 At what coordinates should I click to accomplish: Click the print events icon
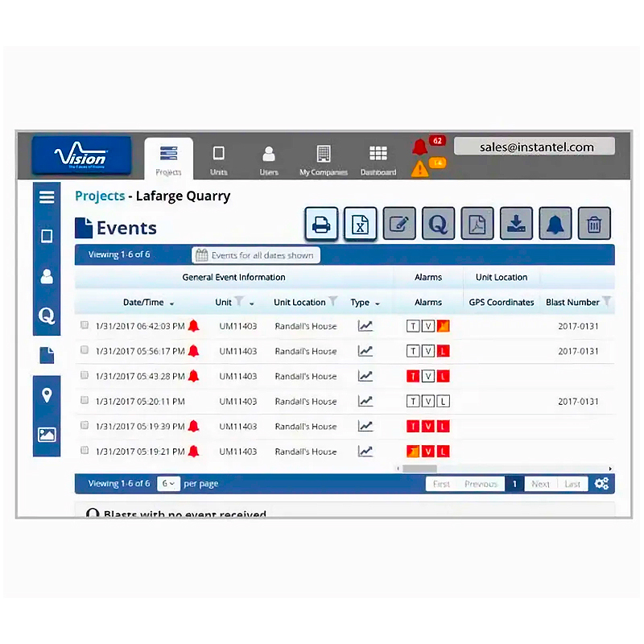tap(321, 224)
